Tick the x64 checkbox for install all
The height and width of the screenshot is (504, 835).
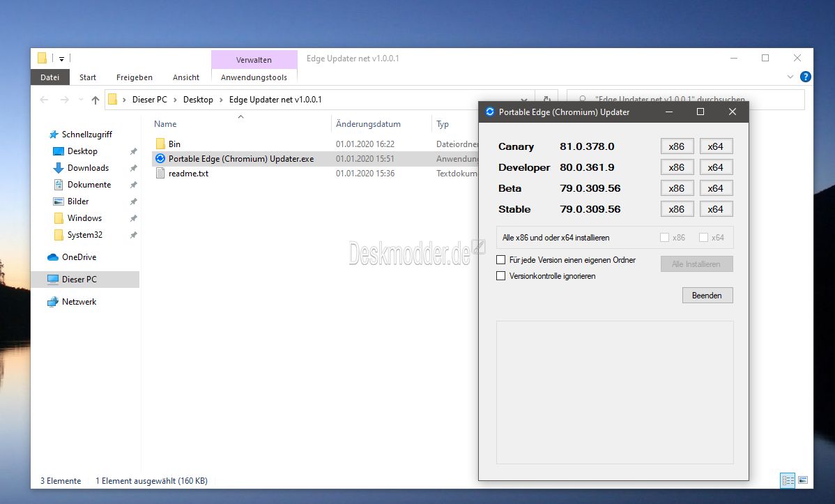click(703, 238)
